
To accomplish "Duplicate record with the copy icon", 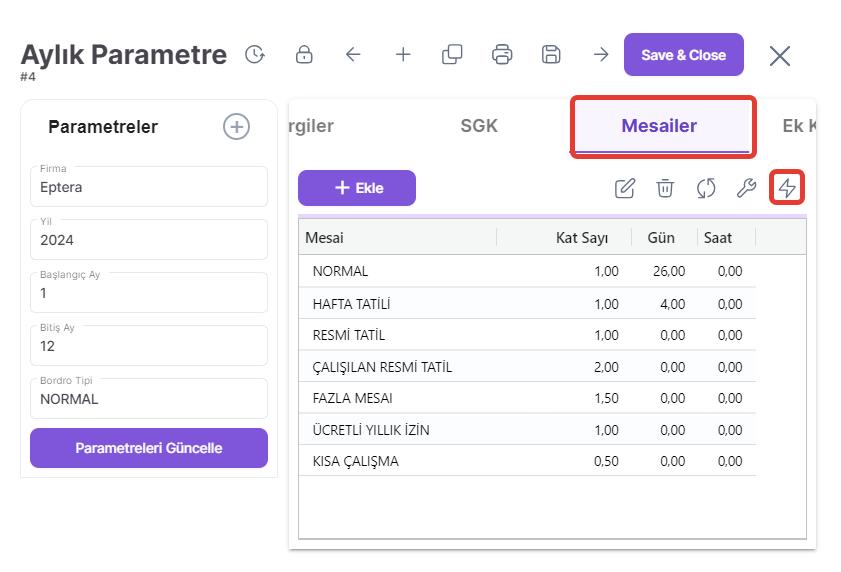I will pos(452,55).
